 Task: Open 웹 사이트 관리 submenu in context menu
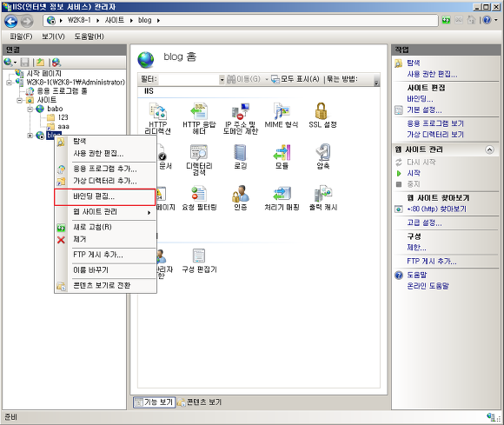tap(105, 212)
